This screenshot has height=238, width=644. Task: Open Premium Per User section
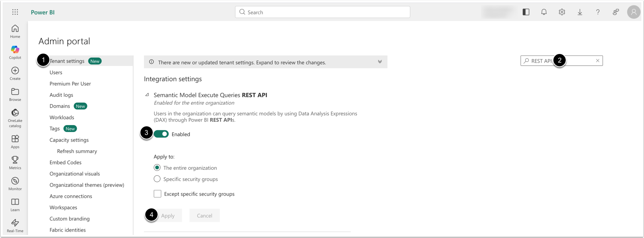(x=70, y=84)
